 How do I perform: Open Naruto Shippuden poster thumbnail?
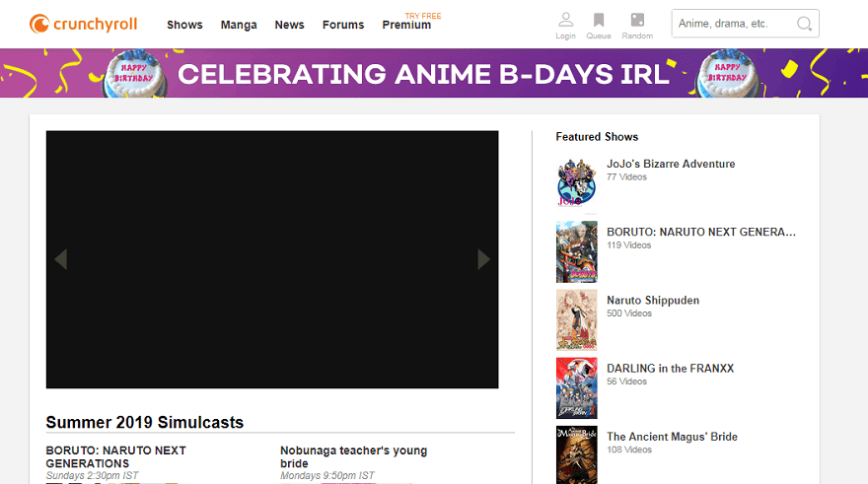pyautogui.click(x=576, y=319)
